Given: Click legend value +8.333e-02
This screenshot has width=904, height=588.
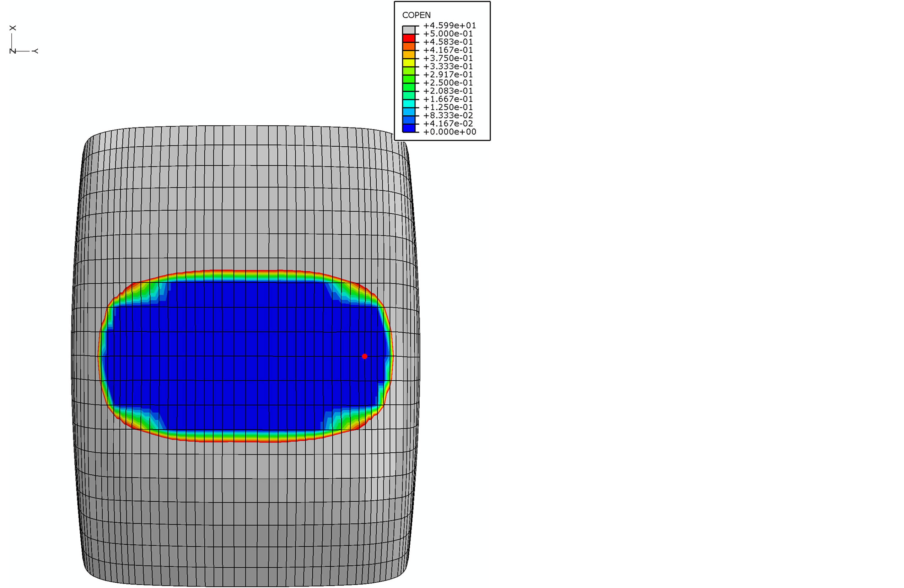Looking at the screenshot, I should click(x=448, y=115).
